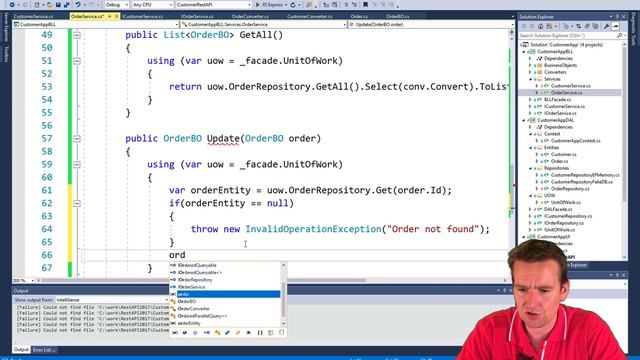Click the Properties wrench icon in Solution Explorer
The width and height of the screenshot is (640, 360).
click(607, 26)
